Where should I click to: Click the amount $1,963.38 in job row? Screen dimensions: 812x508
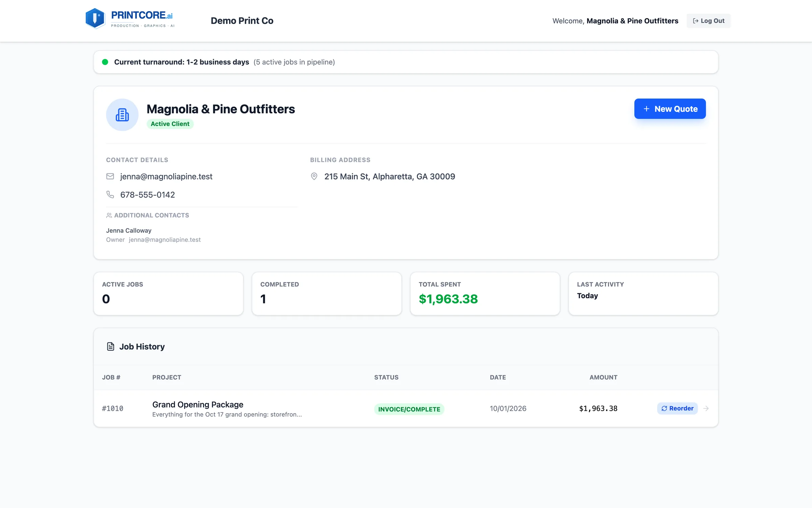coord(598,408)
